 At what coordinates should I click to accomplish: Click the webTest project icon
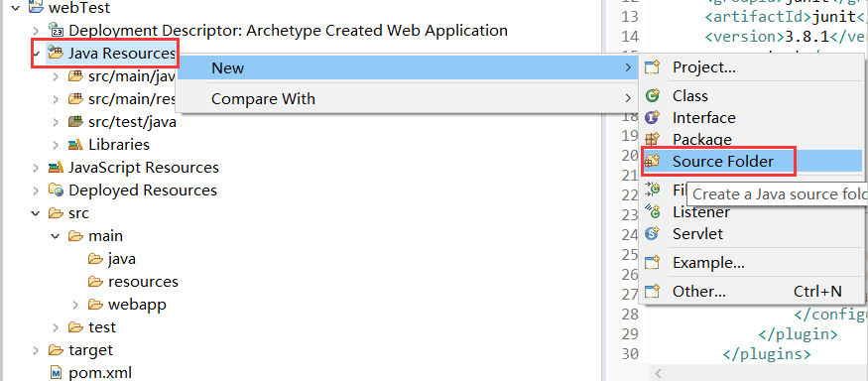click(36, 7)
